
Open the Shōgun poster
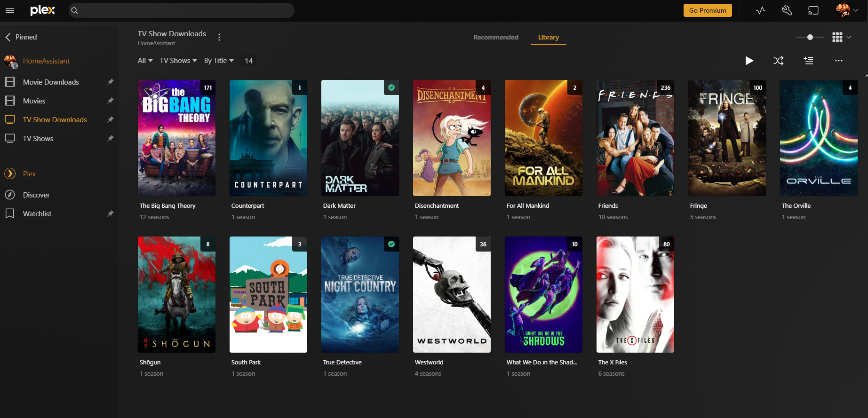click(x=176, y=294)
